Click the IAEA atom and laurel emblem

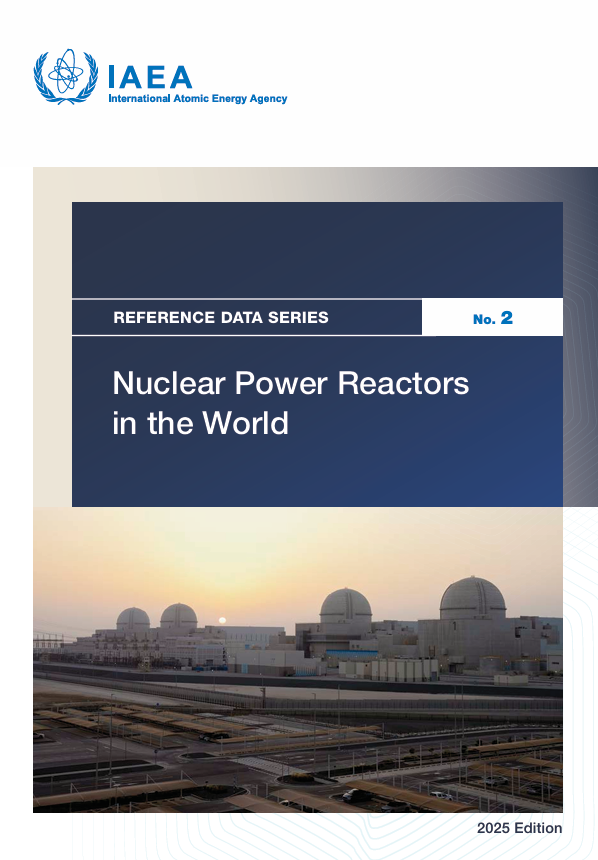[65, 76]
